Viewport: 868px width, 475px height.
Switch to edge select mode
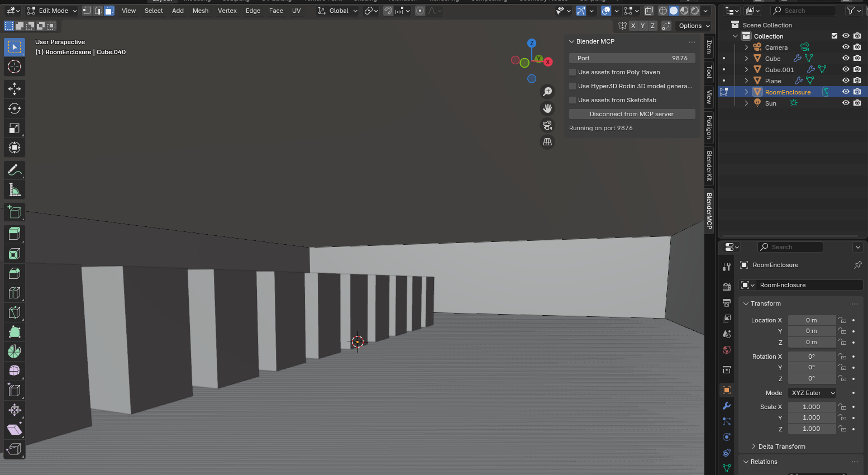coord(98,11)
